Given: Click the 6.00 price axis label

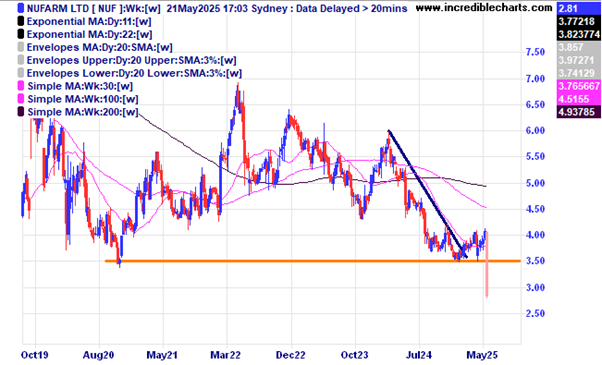Looking at the screenshot, I should [535, 130].
